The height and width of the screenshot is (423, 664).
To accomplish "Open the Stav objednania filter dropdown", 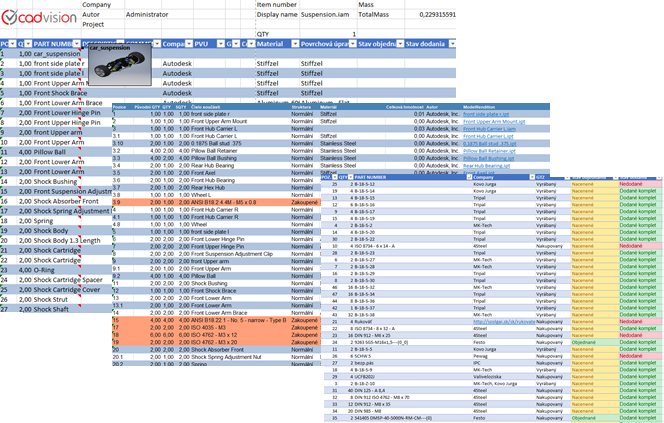I will pos(400,44).
